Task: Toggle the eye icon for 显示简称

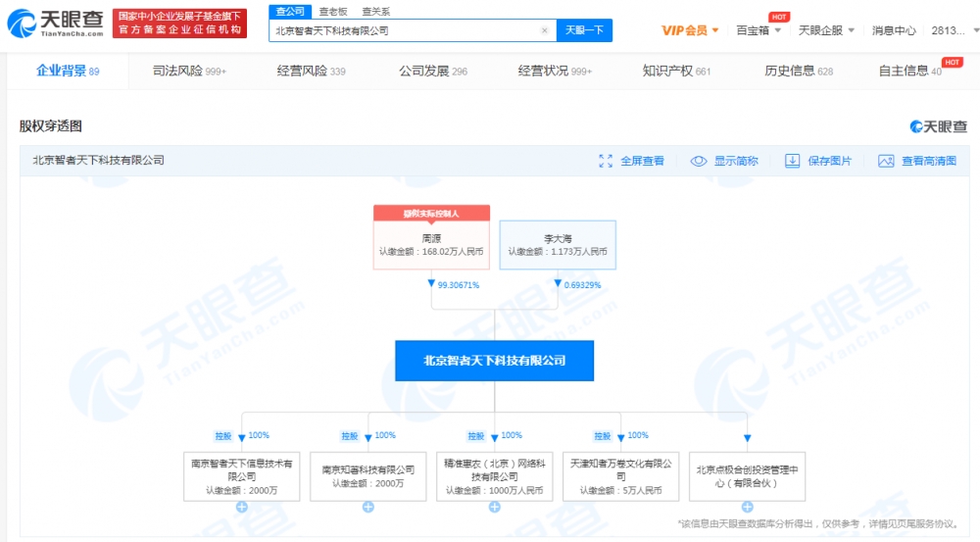Action: (698, 162)
